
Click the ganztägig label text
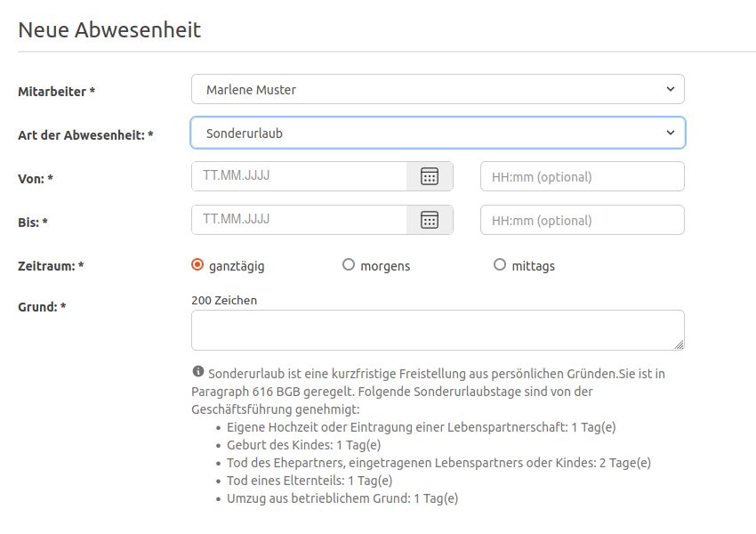point(237,266)
